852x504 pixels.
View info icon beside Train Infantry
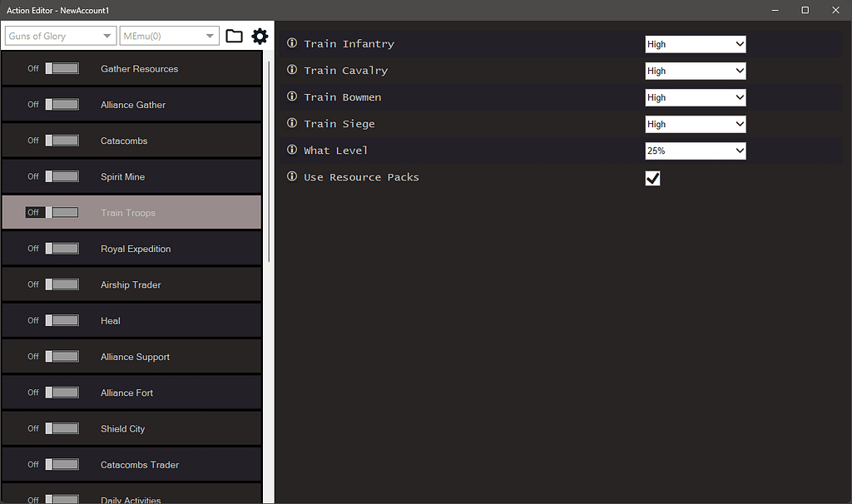[291, 43]
